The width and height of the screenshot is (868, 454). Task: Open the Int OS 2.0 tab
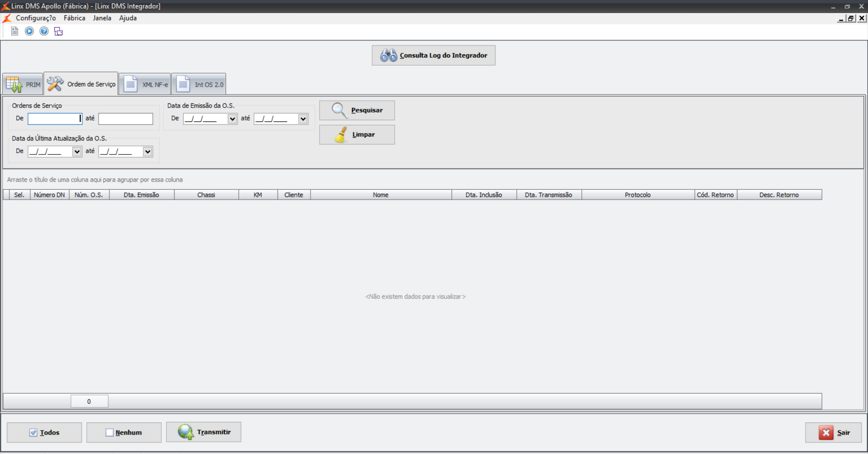point(199,84)
